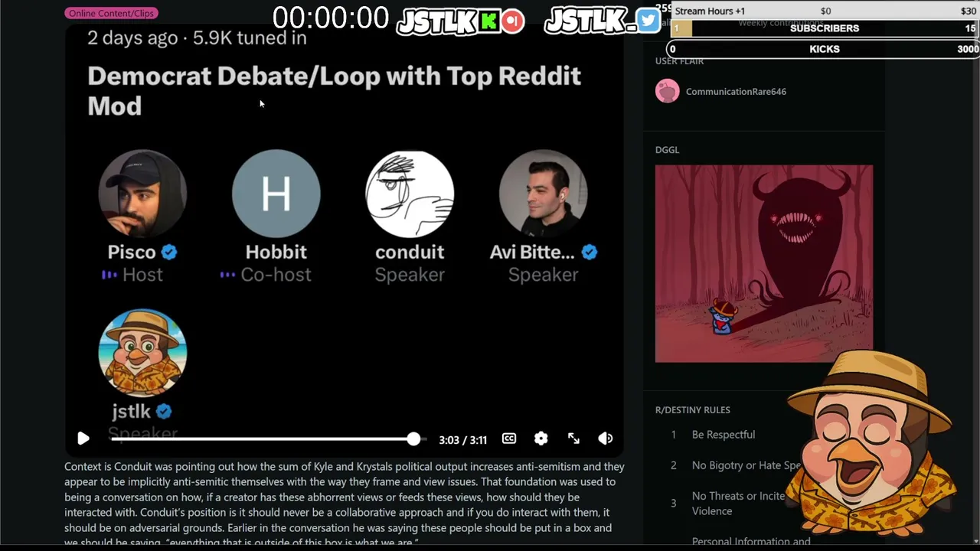Open the CommunicationRare646 user flair

tap(736, 92)
